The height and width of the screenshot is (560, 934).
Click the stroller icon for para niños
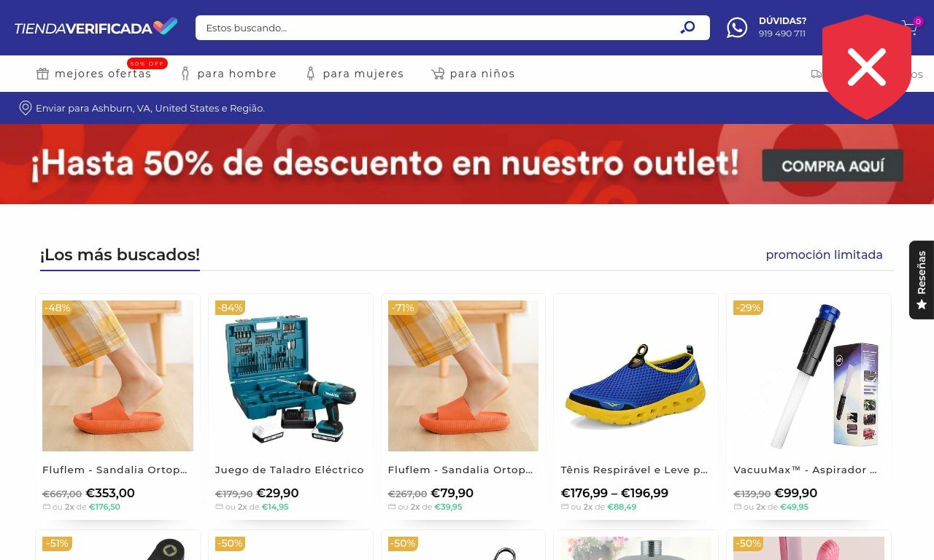(438, 74)
